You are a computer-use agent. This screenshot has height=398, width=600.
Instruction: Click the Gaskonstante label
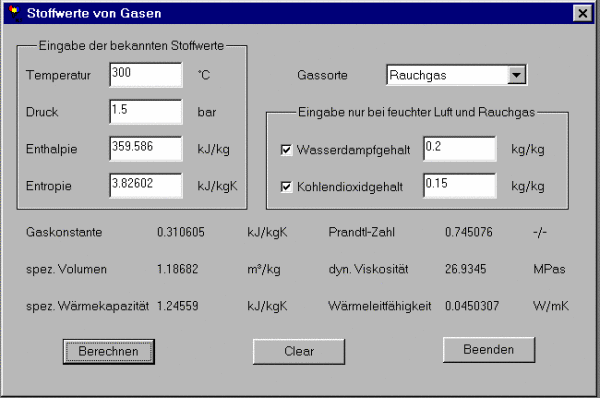click(x=64, y=232)
